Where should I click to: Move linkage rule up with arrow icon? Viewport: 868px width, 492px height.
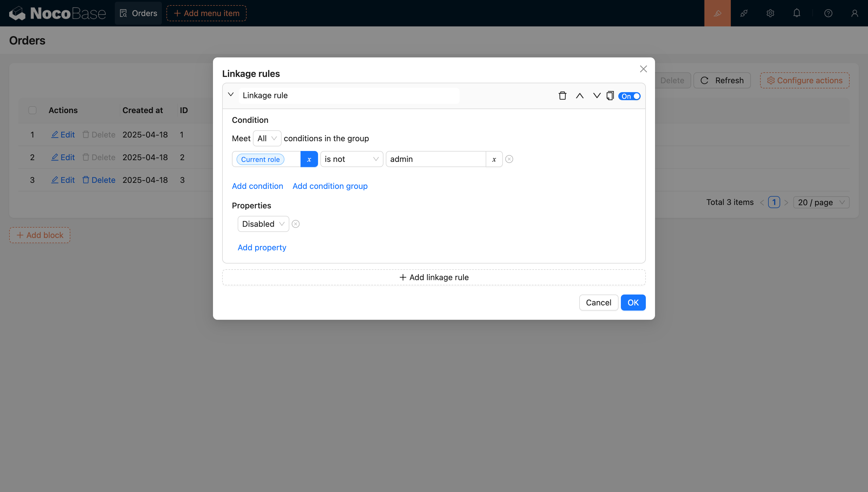click(580, 96)
